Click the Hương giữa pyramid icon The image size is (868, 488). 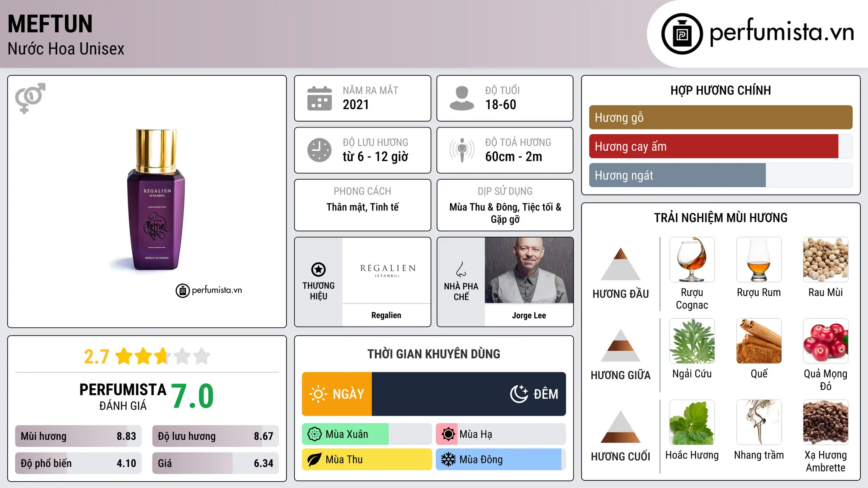pos(620,345)
